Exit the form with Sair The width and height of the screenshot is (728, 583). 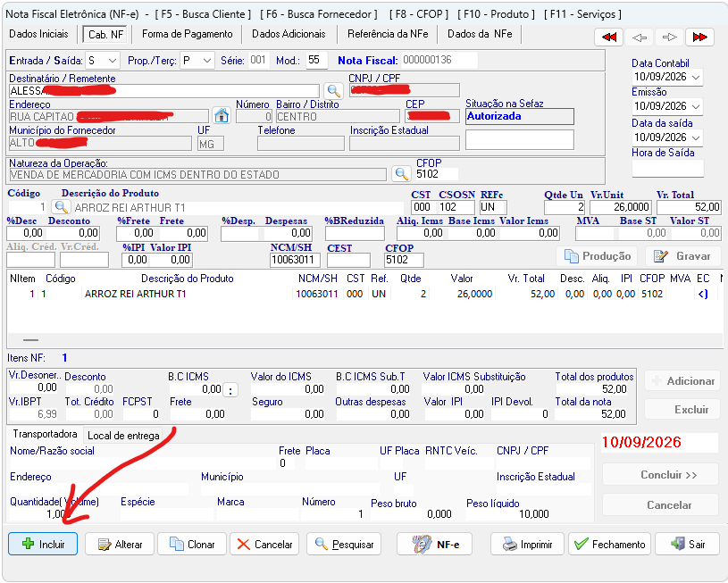(x=688, y=544)
